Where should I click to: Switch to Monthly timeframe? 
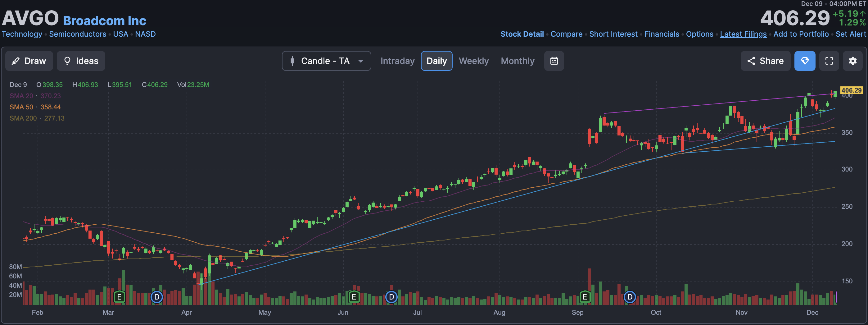pos(518,61)
